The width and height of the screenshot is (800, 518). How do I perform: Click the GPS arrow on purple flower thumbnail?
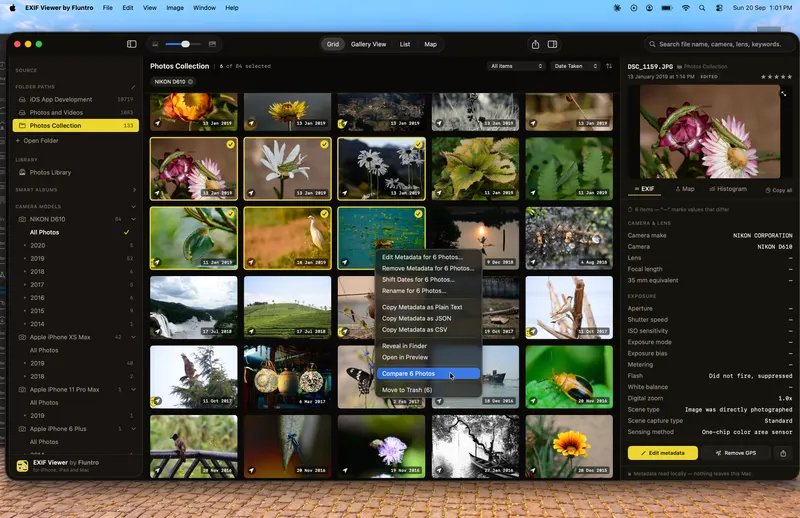(345, 471)
